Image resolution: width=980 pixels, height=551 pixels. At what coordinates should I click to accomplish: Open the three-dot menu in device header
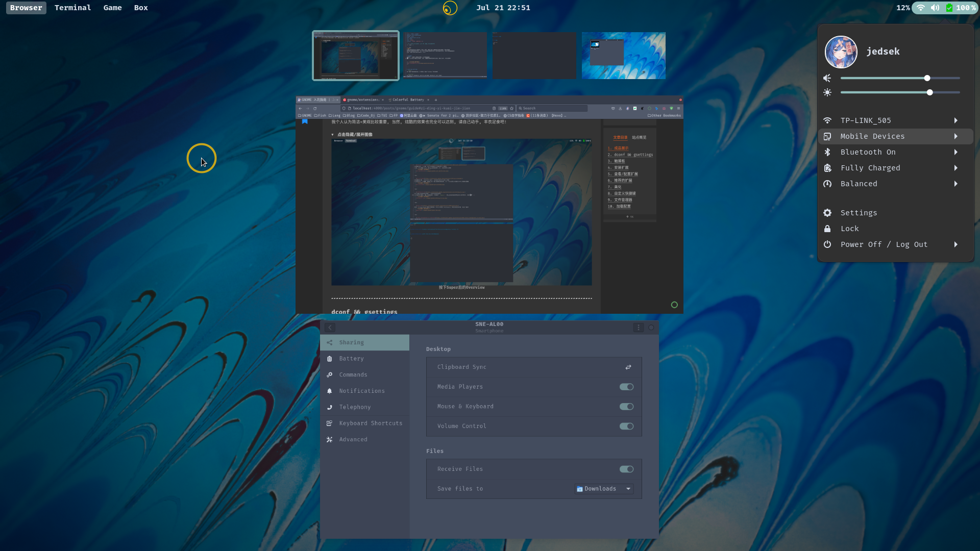[x=638, y=328]
